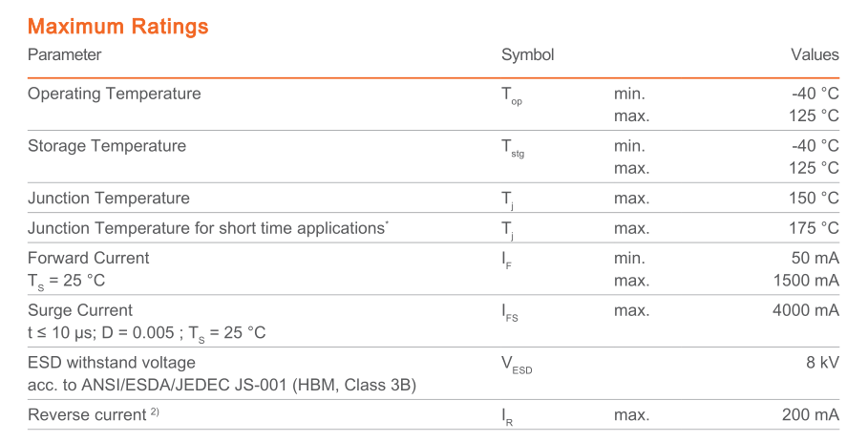Image resolution: width=868 pixels, height=442 pixels.
Task: Click the asterisk footnote after short time applications
Action: 387,224
